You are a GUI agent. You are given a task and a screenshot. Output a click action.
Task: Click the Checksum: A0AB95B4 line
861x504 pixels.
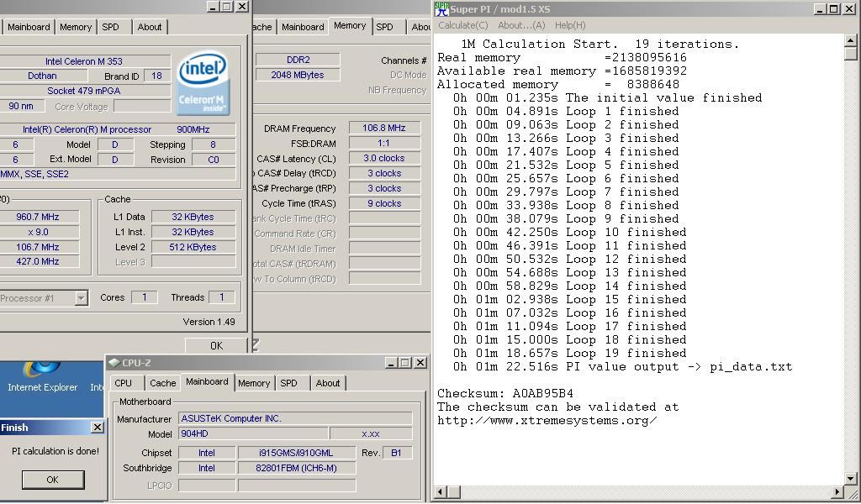505,393
